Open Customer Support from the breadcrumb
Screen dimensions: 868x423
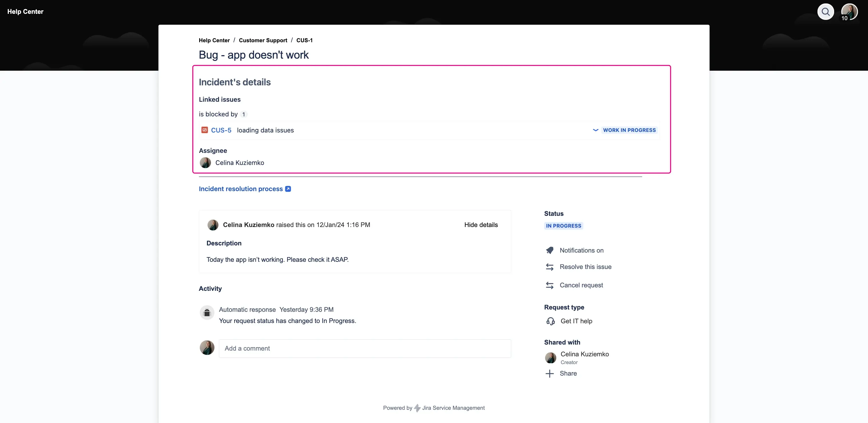[263, 40]
